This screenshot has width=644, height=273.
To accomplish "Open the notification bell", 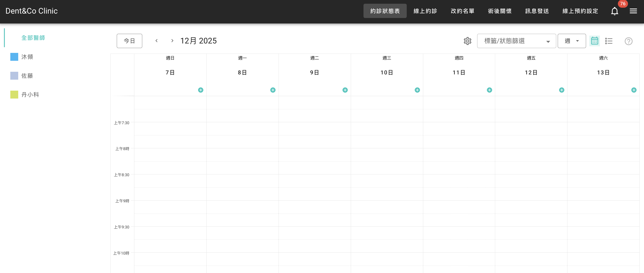I will click(x=614, y=11).
